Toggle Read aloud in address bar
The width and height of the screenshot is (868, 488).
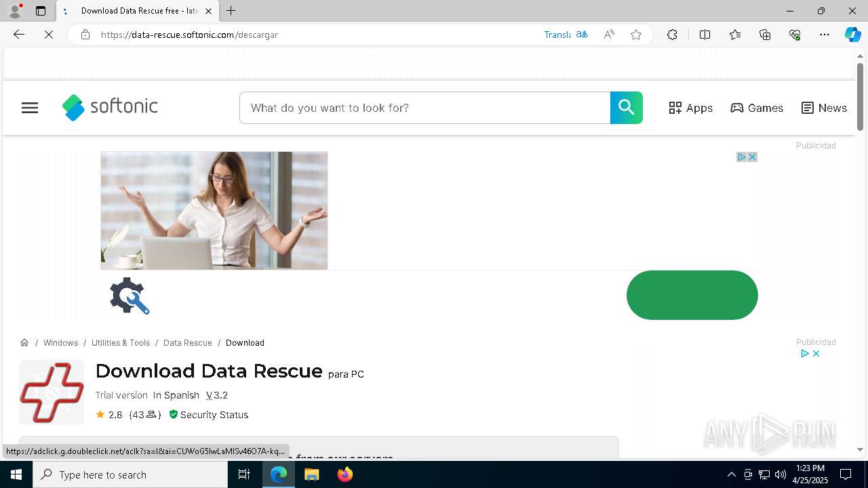(x=609, y=35)
